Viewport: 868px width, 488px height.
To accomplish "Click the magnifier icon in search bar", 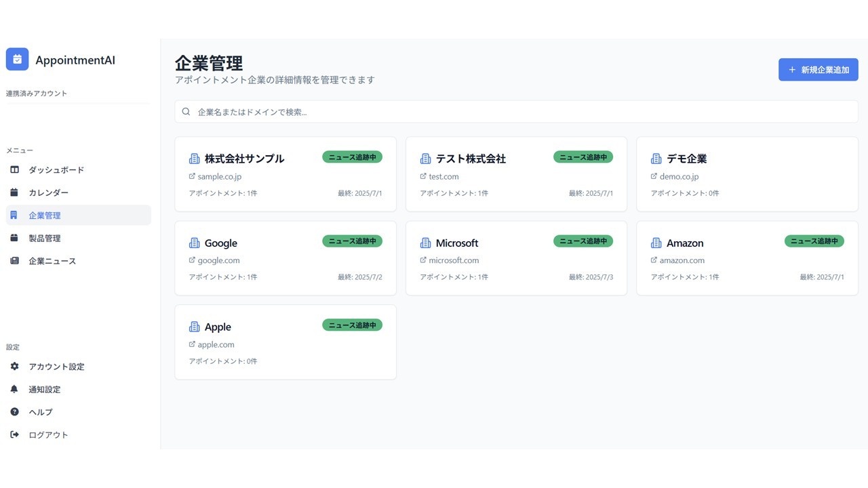I will point(186,112).
